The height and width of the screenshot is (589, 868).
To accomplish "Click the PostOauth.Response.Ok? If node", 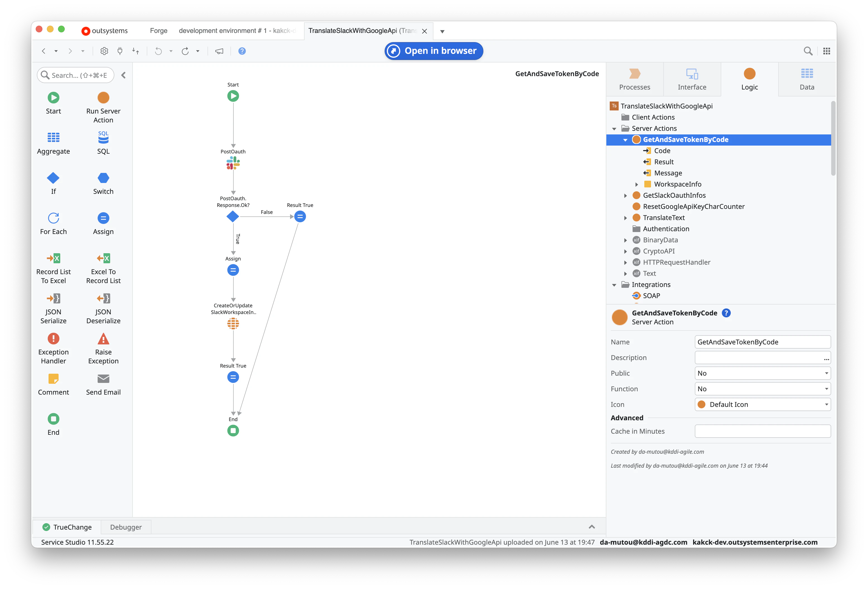I will click(233, 216).
